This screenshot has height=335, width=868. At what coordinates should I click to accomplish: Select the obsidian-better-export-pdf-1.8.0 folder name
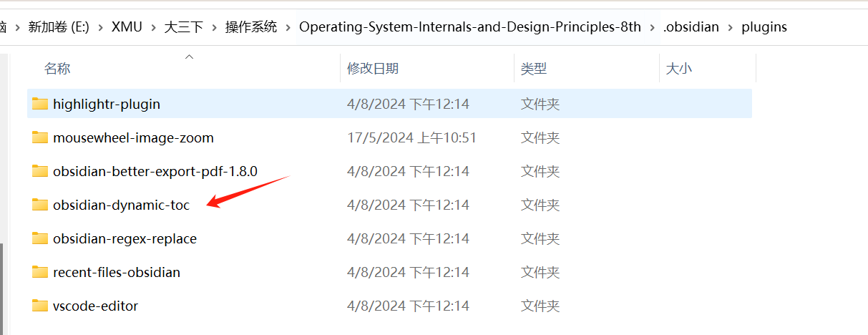pyautogui.click(x=155, y=171)
